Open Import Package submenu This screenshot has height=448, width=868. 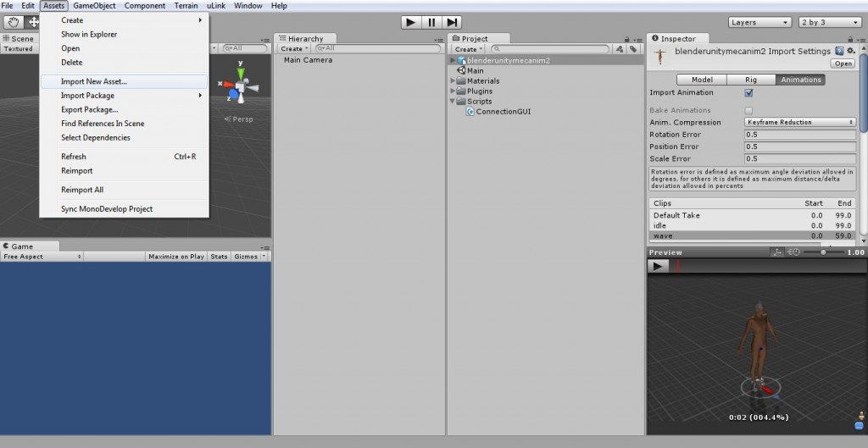coord(124,95)
